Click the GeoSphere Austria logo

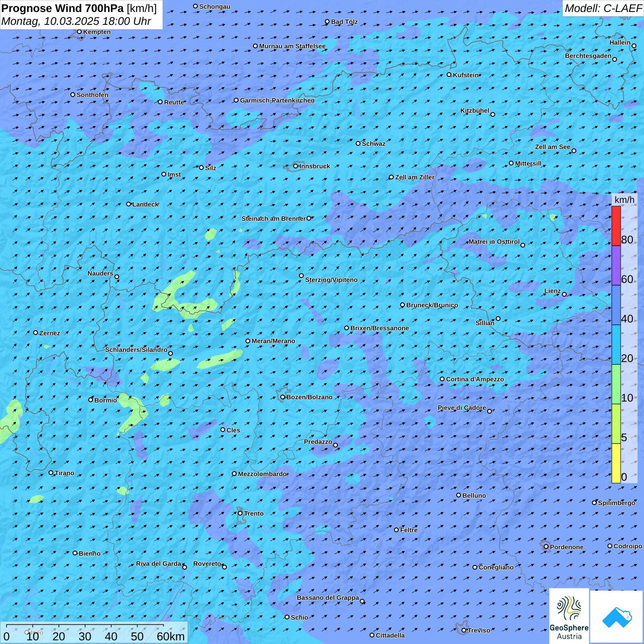coord(569,616)
